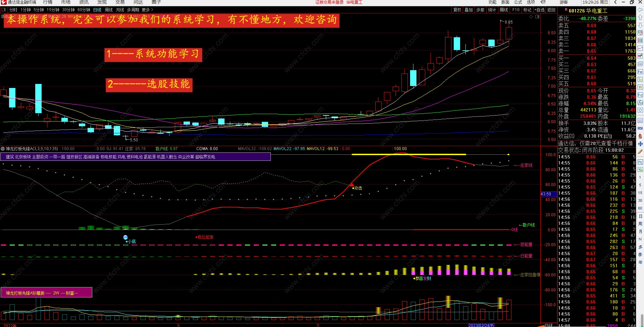This screenshot has height=327, width=644.
Task: Click the 画线 drawing button
Action: 504,10
